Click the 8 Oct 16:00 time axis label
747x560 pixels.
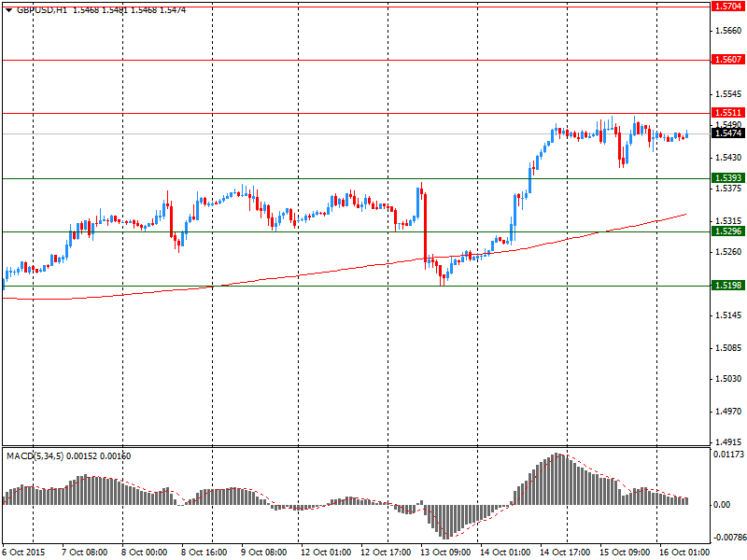[204, 553]
